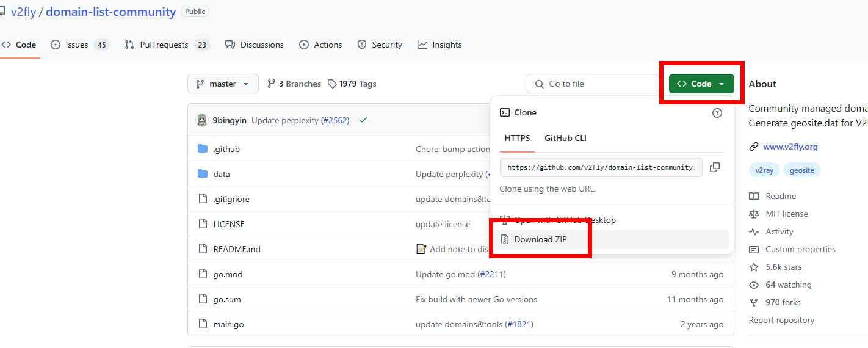Click the go.mod file icon

click(x=203, y=274)
